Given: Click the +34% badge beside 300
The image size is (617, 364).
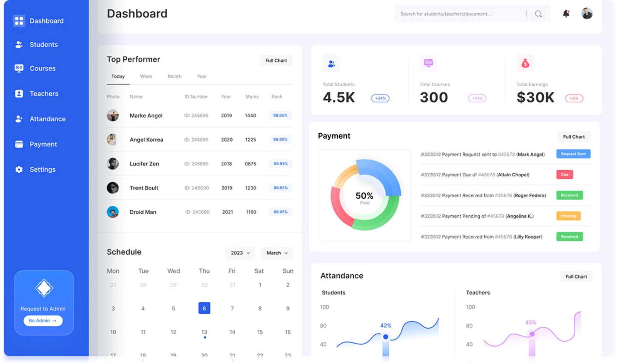Looking at the screenshot, I should 477,98.
